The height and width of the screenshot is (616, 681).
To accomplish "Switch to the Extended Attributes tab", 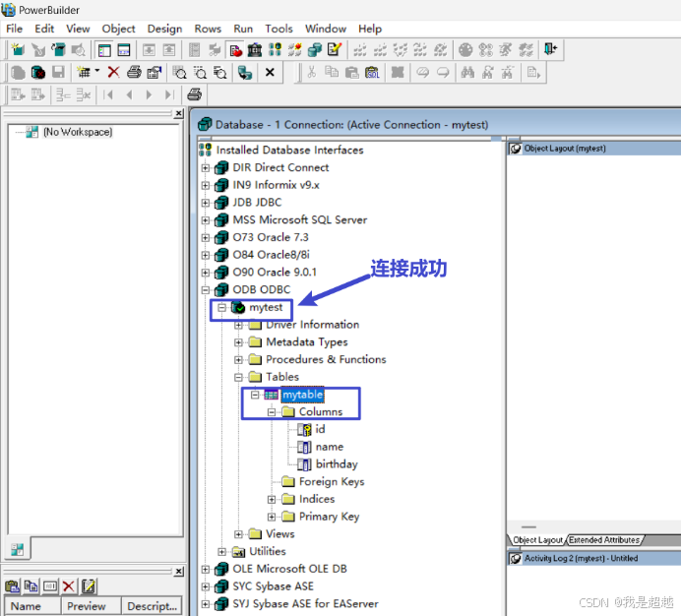I will pos(604,540).
